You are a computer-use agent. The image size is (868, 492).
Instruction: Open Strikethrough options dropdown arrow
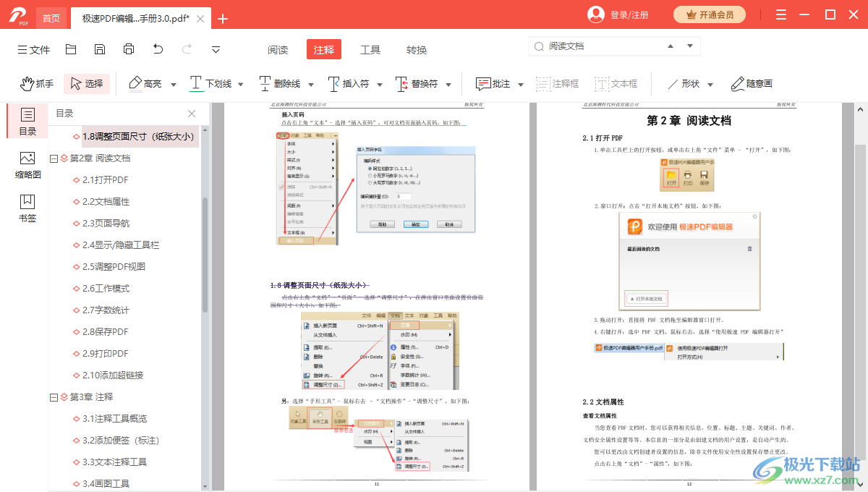pyautogui.click(x=310, y=85)
